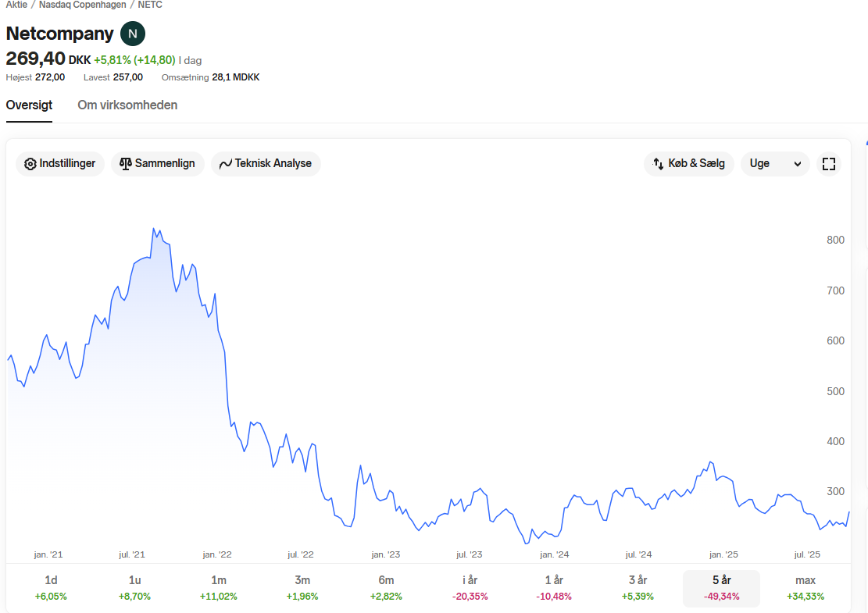Select the 1m time range

click(219, 588)
